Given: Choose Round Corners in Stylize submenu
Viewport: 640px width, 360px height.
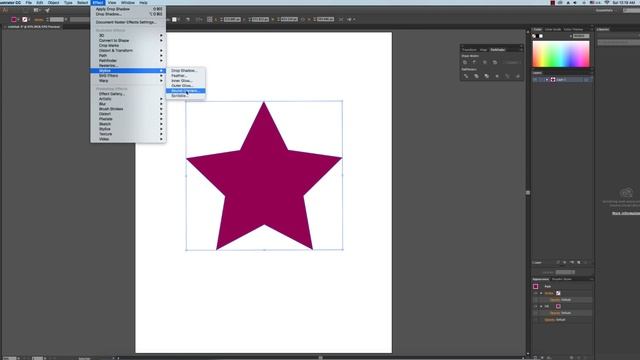Looking at the screenshot, I should coord(185,91).
